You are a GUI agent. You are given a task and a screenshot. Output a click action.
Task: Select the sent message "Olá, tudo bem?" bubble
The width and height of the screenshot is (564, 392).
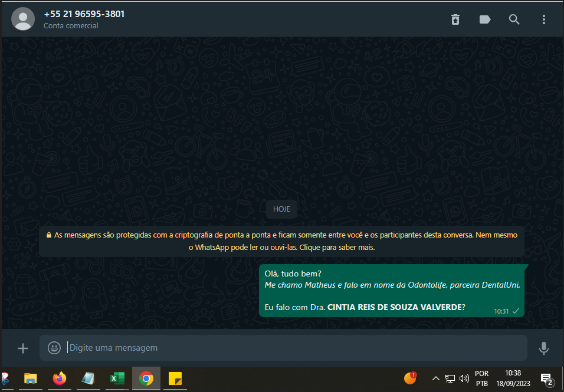pyautogui.click(x=391, y=291)
